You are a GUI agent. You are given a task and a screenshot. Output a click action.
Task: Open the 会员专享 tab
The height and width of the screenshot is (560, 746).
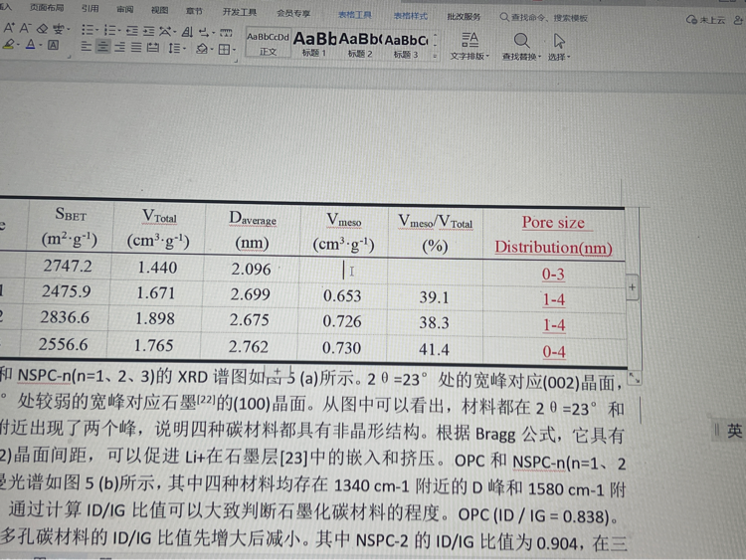pos(293,13)
